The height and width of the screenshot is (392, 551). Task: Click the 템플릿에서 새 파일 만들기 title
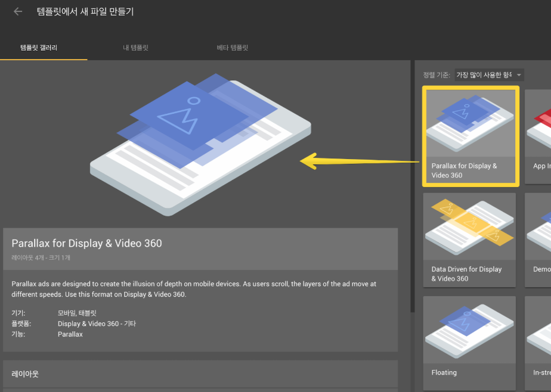(x=85, y=11)
